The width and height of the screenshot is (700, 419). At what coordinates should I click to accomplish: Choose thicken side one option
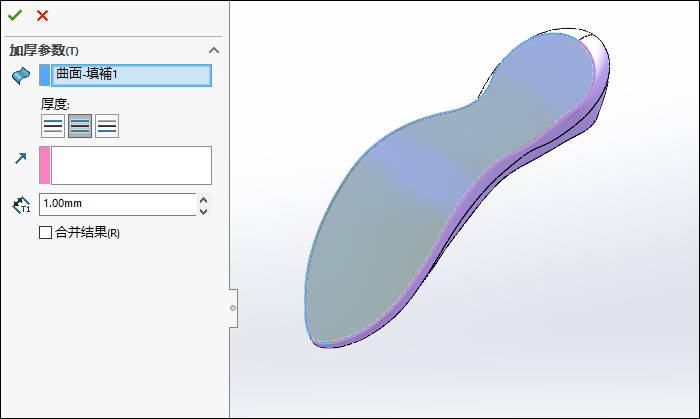point(53,126)
